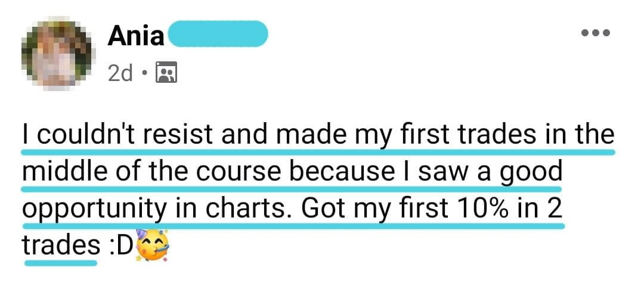Click the name Ania in the header
644x283 pixels.
135,36
